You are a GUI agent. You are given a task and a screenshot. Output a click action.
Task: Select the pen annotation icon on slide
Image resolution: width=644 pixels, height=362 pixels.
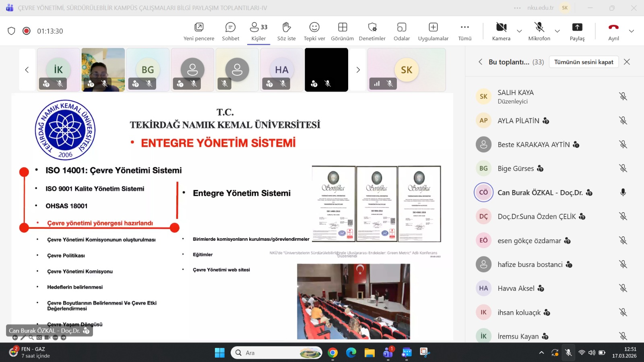point(23,337)
